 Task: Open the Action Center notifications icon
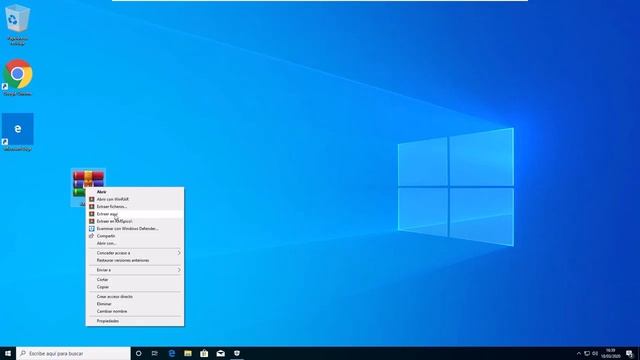pyautogui.click(x=629, y=353)
